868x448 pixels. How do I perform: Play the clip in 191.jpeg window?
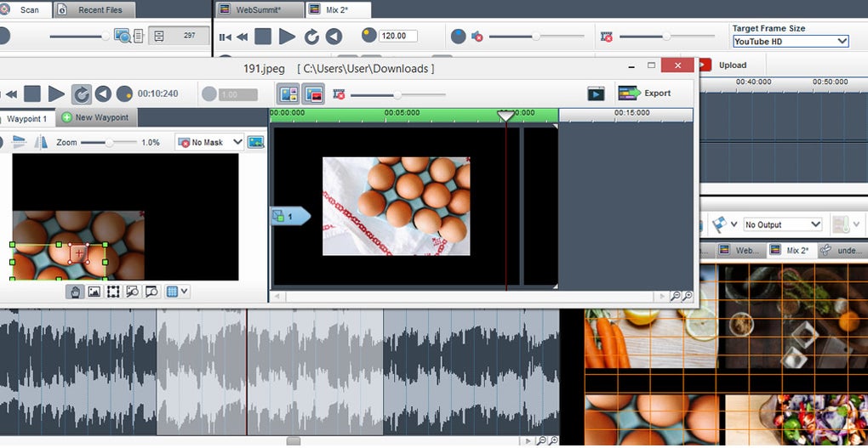pyautogui.click(x=56, y=94)
